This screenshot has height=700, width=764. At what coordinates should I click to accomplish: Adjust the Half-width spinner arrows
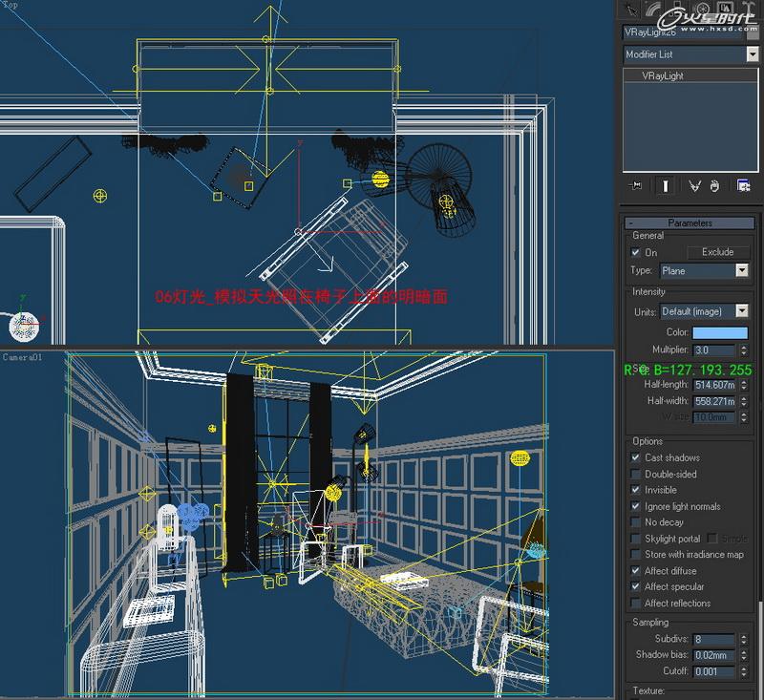(x=744, y=401)
